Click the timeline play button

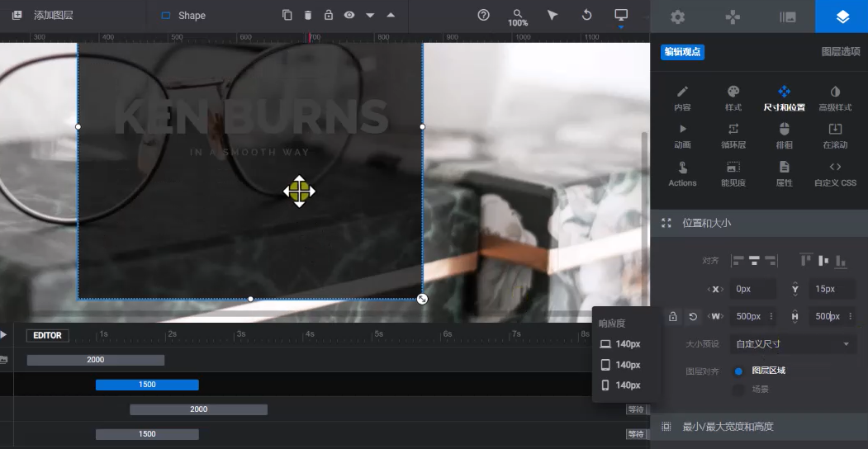tap(4, 334)
